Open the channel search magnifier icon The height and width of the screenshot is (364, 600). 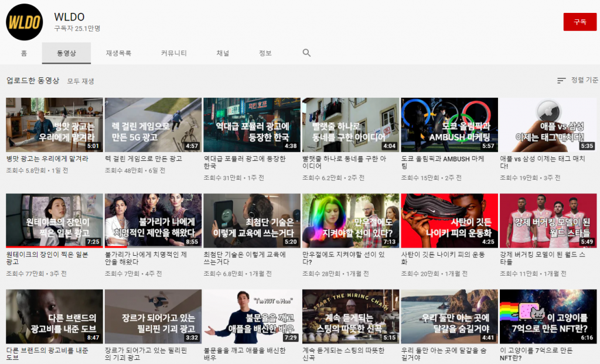pos(306,53)
